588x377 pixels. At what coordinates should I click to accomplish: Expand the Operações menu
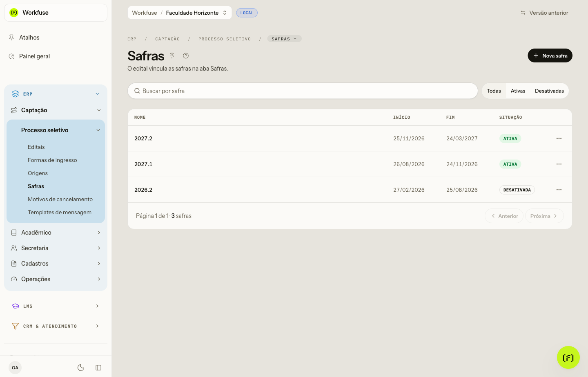point(56,279)
